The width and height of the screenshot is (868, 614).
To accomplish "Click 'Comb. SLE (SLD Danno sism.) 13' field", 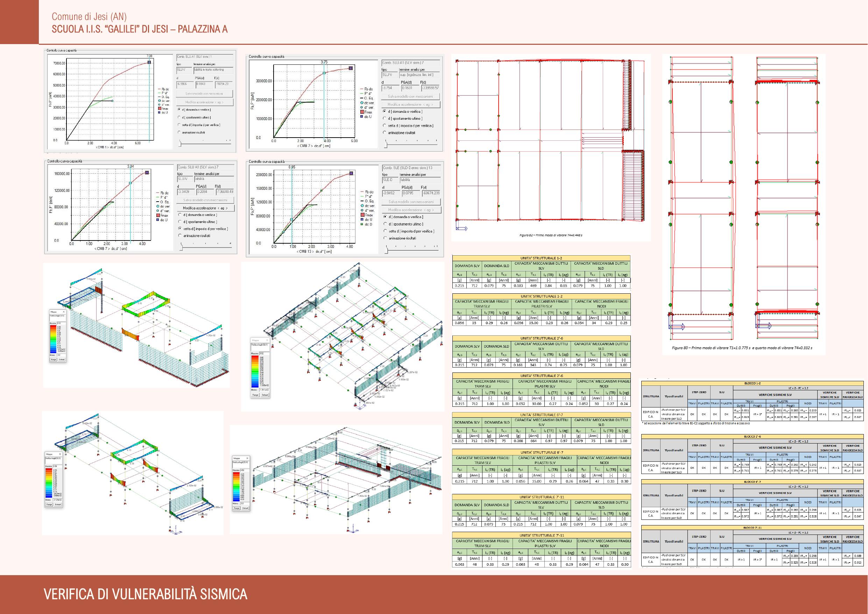I will click(411, 168).
